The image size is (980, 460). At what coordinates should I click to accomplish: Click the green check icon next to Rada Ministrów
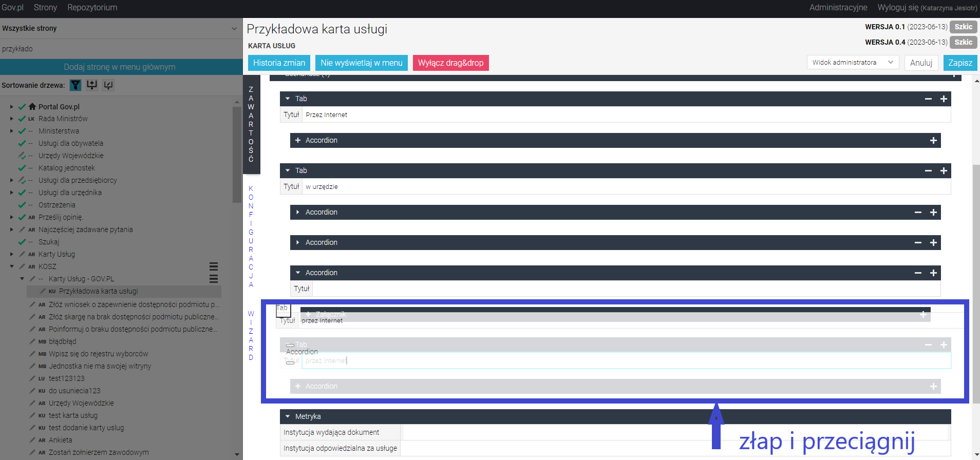22,119
